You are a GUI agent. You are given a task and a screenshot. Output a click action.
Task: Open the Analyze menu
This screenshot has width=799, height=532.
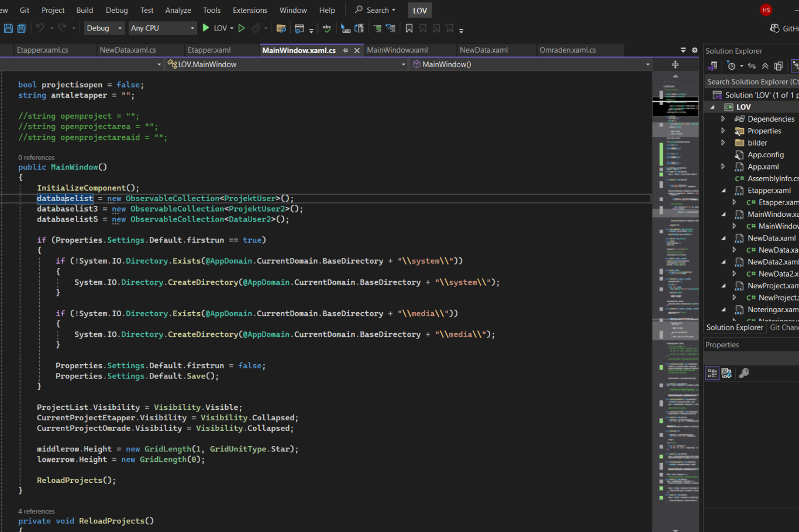[x=178, y=10]
